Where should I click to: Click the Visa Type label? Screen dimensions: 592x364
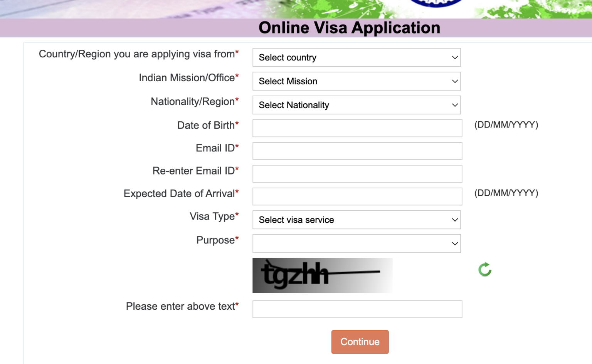pos(212,216)
